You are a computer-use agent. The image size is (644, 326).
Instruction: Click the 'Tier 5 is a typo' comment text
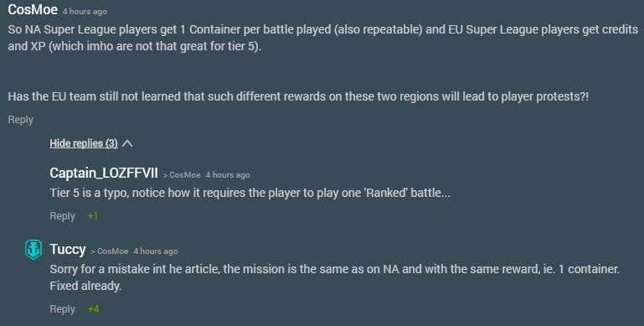coord(250,193)
